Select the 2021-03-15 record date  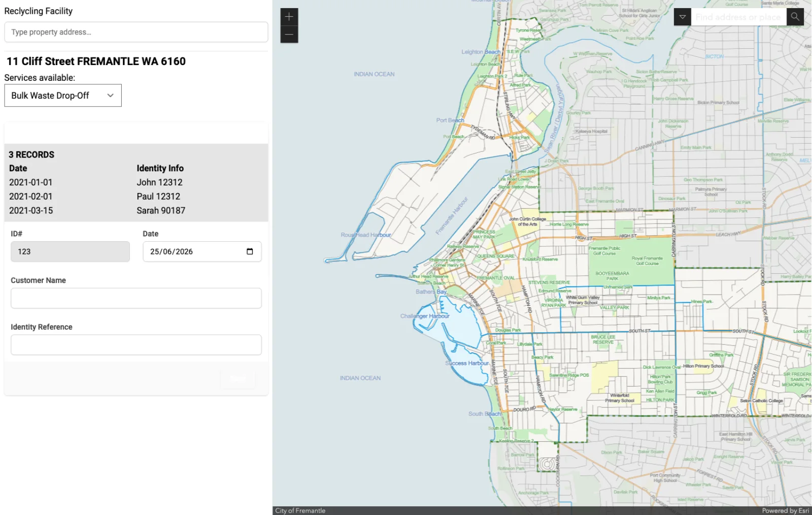pyautogui.click(x=31, y=211)
